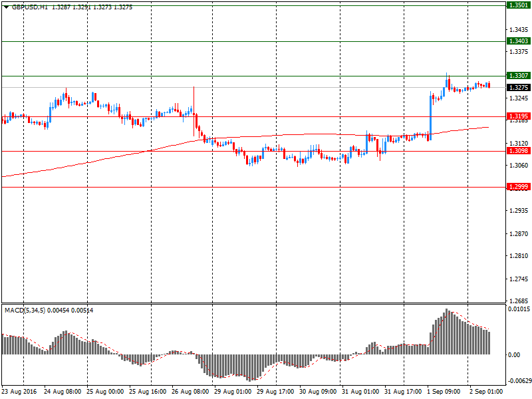This screenshot has height=399, width=532.
Task: Select the GBPUSD,H1 chart title text
Action: 30,7
